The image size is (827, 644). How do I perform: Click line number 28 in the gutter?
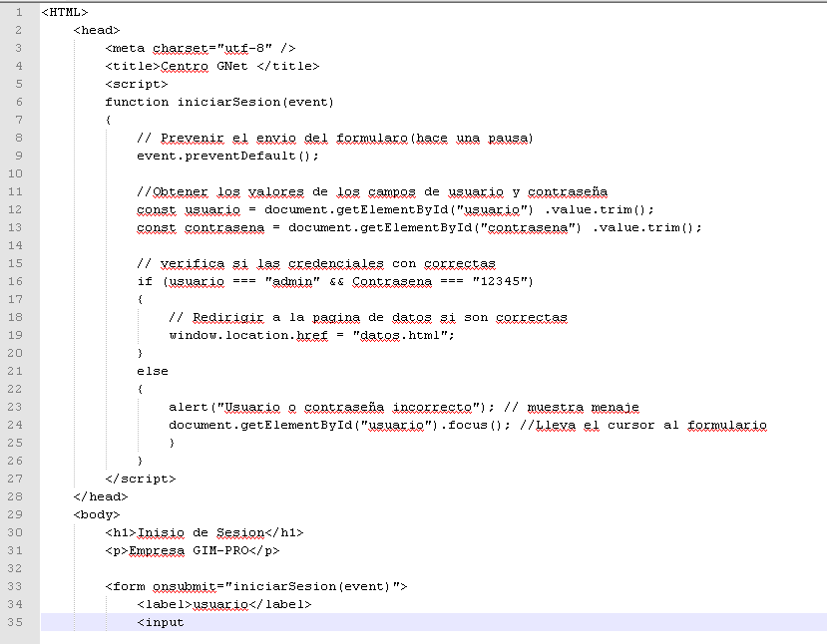(19, 496)
